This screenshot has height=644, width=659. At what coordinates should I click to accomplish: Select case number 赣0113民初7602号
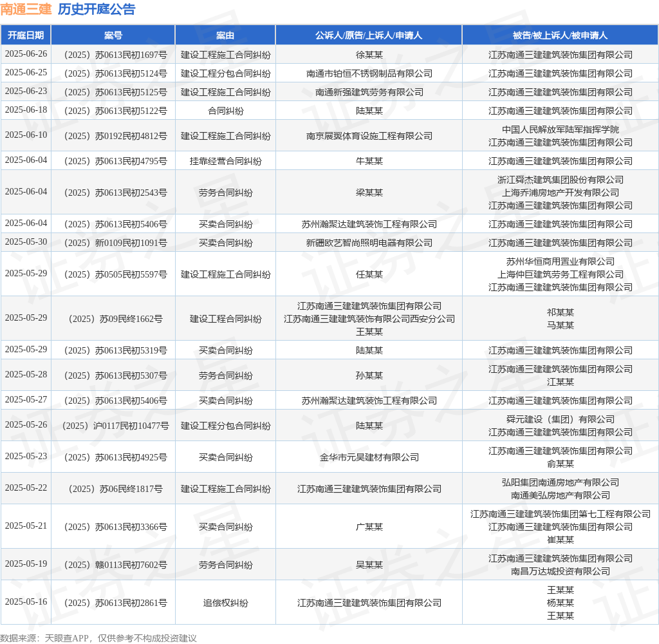pos(116,565)
